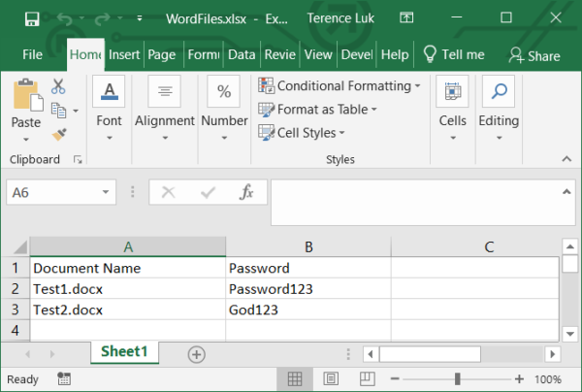Screen dimensions: 582x392
Task: Click the Cancel X in formula bar
Action: coord(168,192)
